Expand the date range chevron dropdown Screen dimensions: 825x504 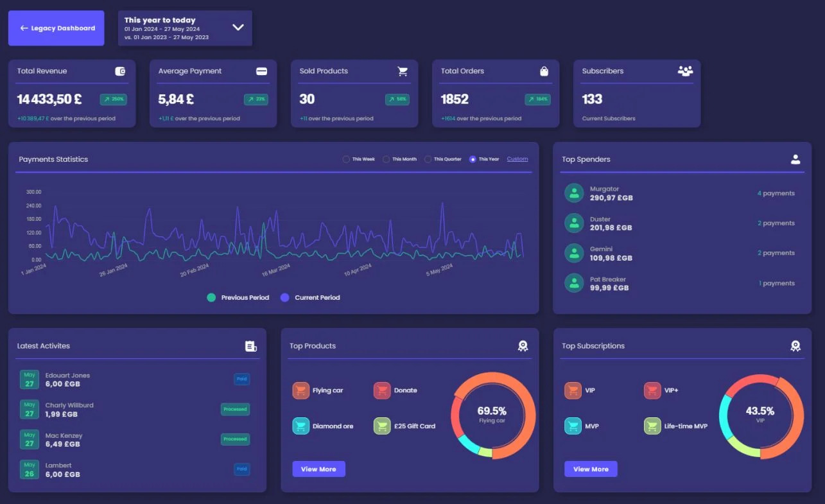coord(238,28)
